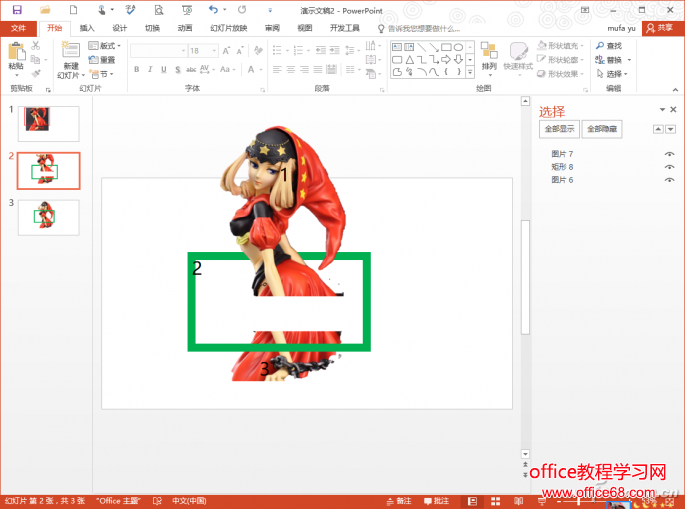The height and width of the screenshot is (509, 685).
Task: Switch to slide sorter view in status bar
Action: tap(495, 501)
